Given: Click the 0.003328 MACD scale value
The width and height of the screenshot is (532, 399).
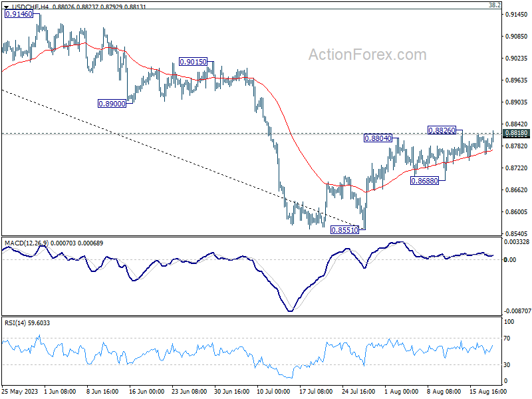Looking at the screenshot, I should [517, 242].
